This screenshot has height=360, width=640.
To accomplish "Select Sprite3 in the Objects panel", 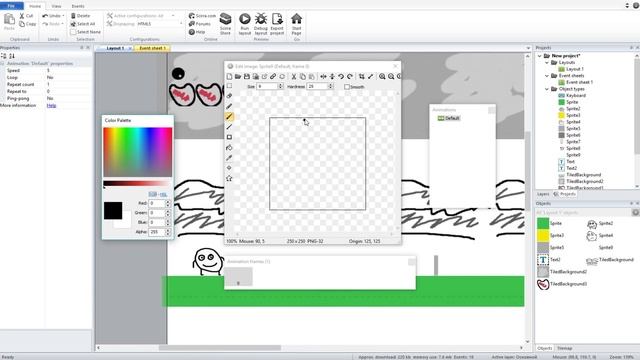I will (551, 236).
